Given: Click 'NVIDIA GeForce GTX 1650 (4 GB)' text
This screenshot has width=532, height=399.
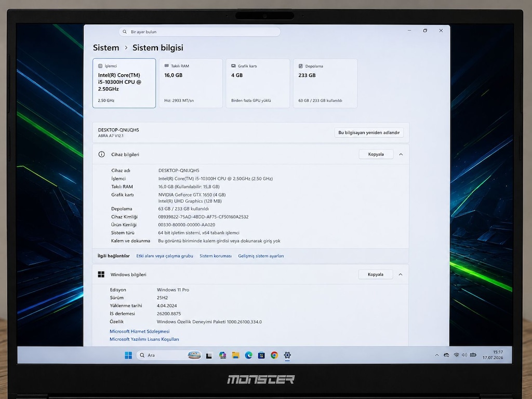Looking at the screenshot, I should point(192,195).
